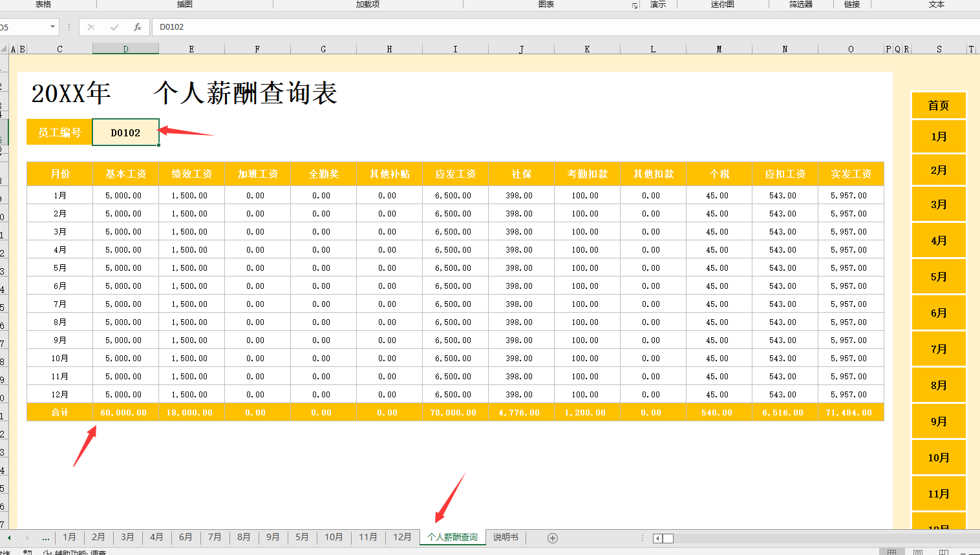This screenshot has height=555, width=980.
Task: Open the Insert Function fx icon
Action: (138, 27)
